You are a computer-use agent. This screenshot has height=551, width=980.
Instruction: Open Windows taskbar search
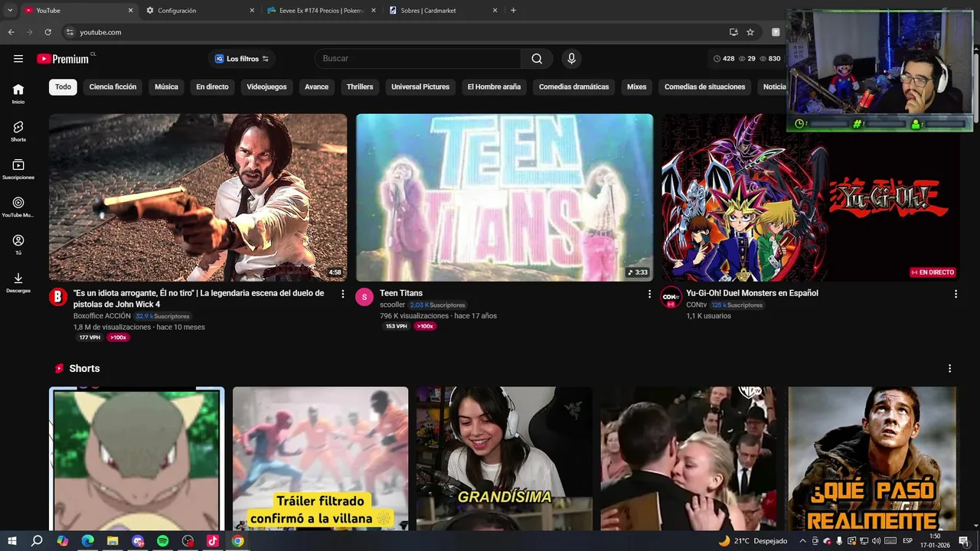pyautogui.click(x=37, y=541)
